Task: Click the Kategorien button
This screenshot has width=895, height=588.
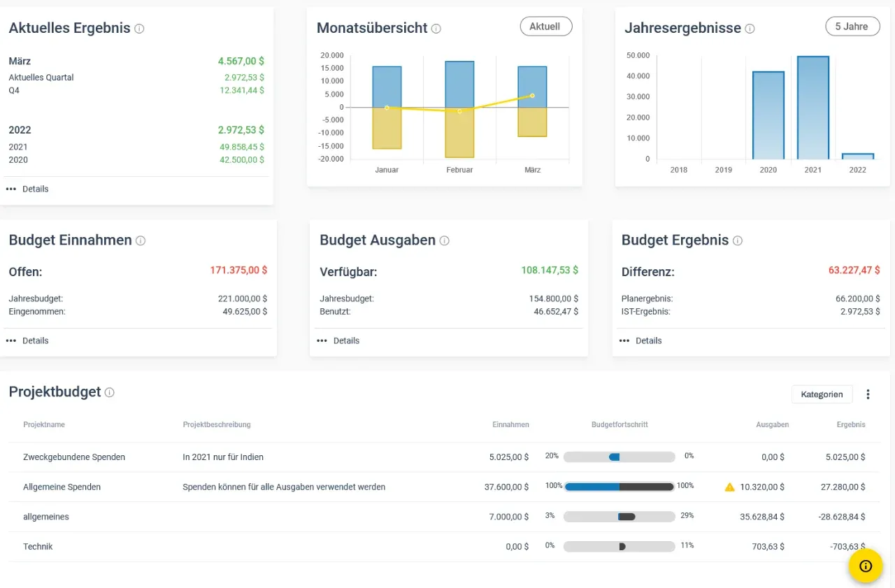Action: [x=822, y=394]
